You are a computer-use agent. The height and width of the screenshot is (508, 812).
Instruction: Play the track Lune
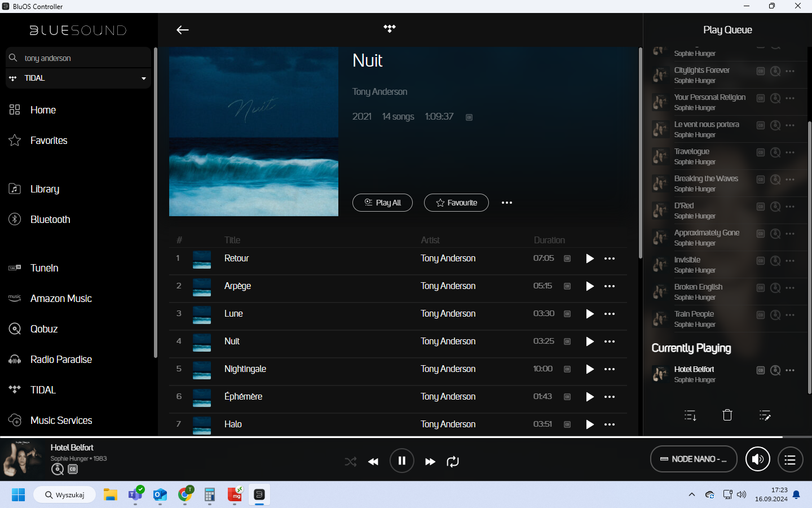pyautogui.click(x=590, y=314)
